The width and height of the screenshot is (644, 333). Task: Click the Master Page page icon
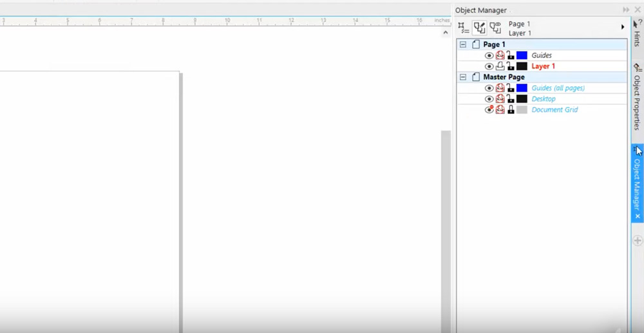(476, 77)
